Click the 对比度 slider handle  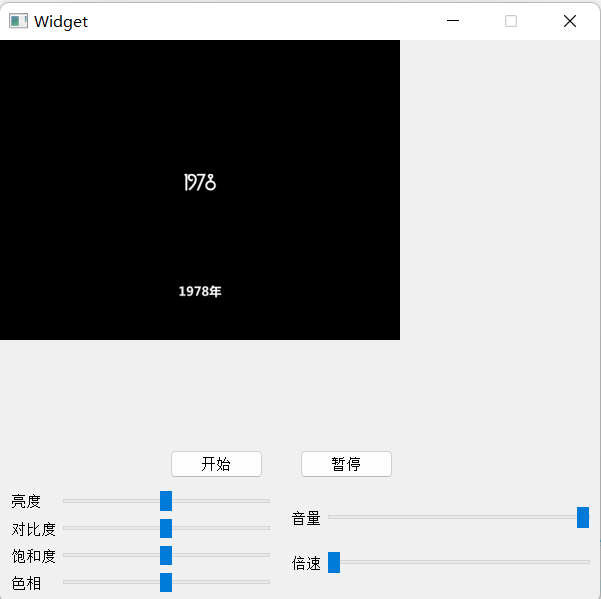point(166,528)
